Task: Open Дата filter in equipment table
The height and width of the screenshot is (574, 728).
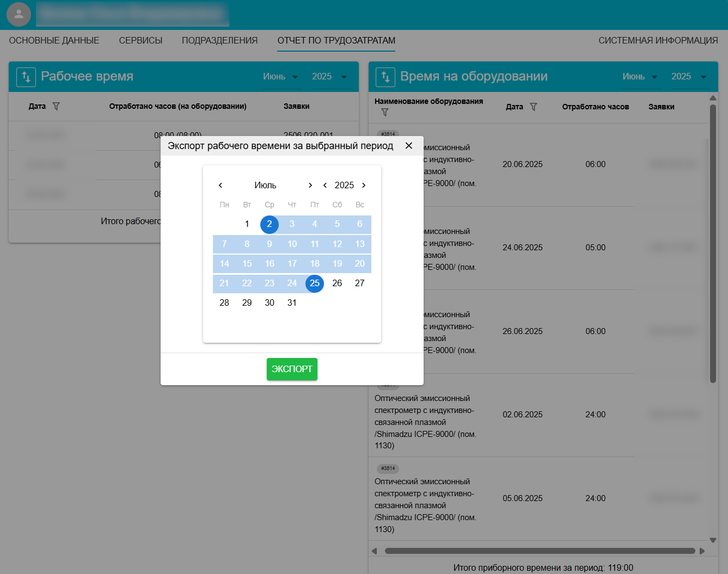Action: (534, 107)
